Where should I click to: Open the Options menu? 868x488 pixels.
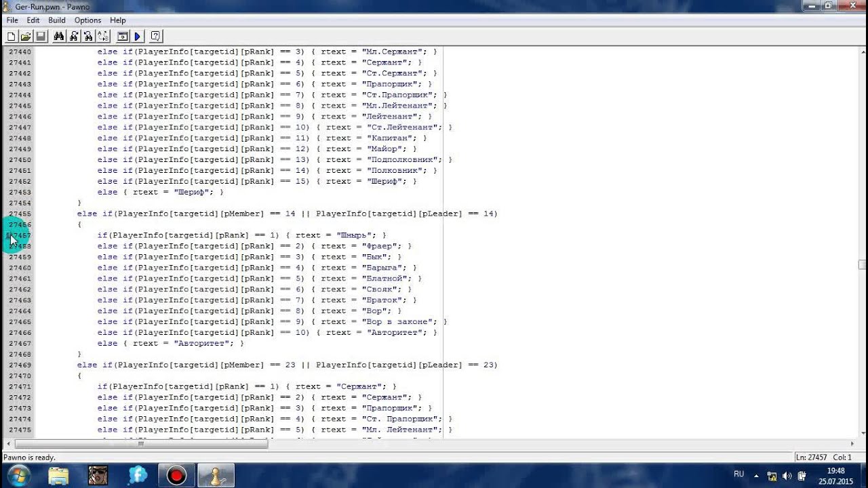(88, 20)
